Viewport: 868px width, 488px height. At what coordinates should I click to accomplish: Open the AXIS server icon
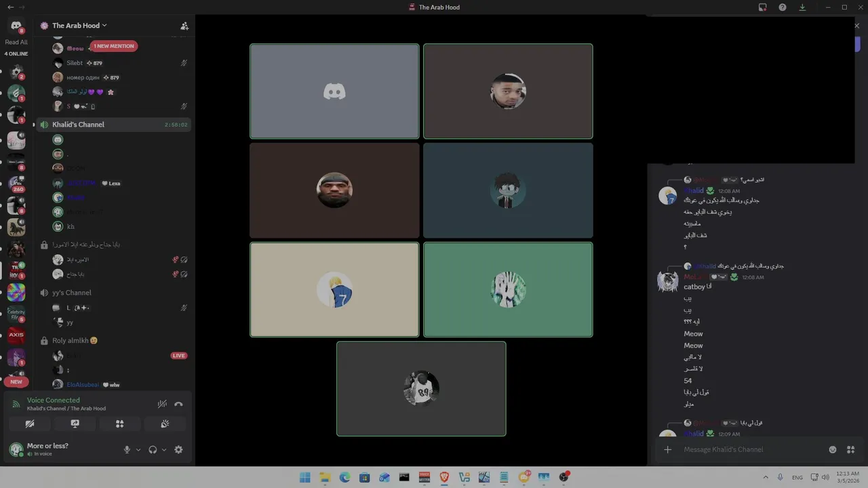[x=16, y=335]
